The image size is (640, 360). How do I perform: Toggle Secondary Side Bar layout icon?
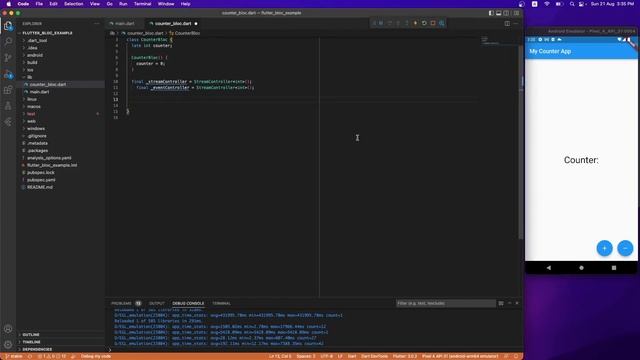pos(507,13)
